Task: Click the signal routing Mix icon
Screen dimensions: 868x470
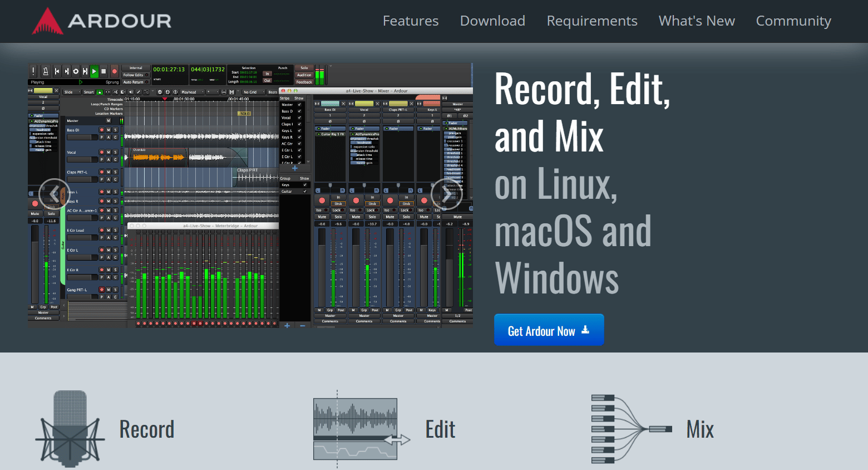Action: (x=632, y=429)
